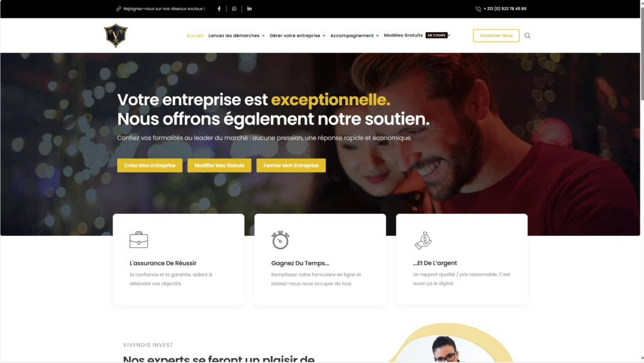Click the briefcase icon above L'assurance De Réussir

(x=139, y=240)
